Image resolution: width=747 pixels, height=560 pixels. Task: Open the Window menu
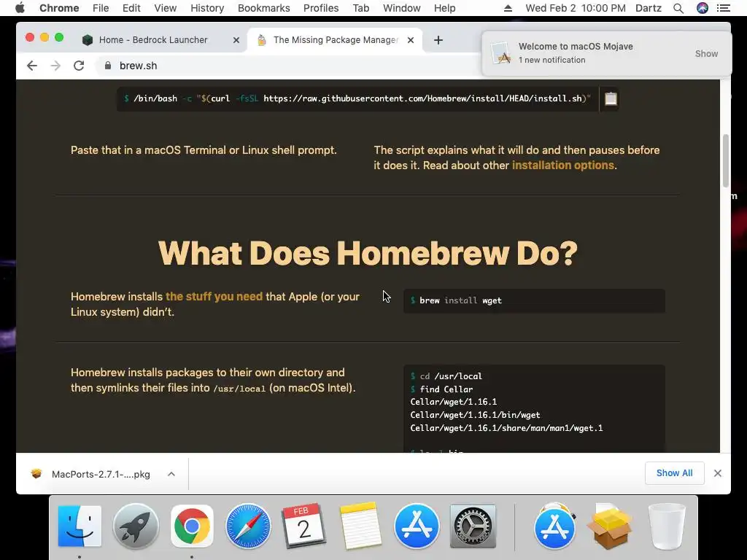402,8
